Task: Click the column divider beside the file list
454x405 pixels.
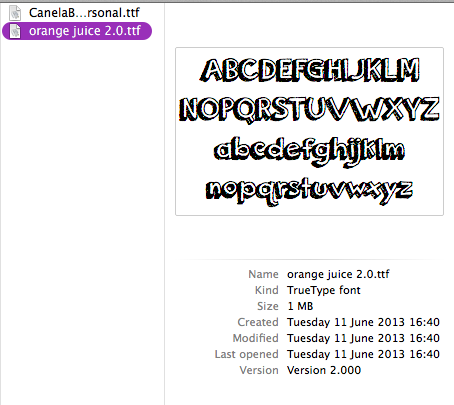Action: [164, 203]
